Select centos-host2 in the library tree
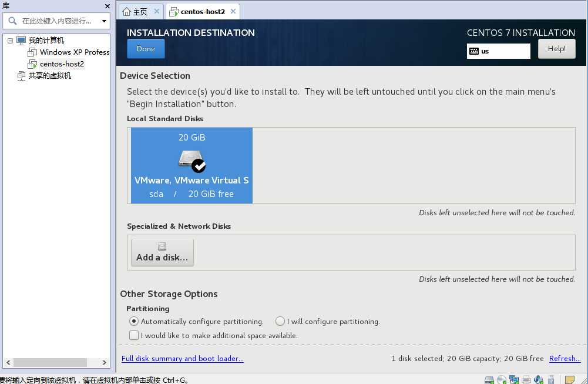Viewport: 588px width, 384px height. point(62,64)
